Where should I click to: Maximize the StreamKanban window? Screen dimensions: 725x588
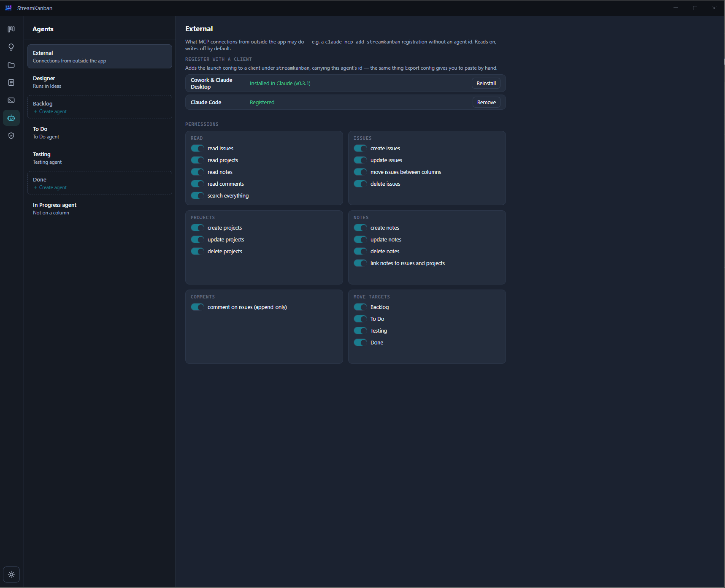coord(695,8)
